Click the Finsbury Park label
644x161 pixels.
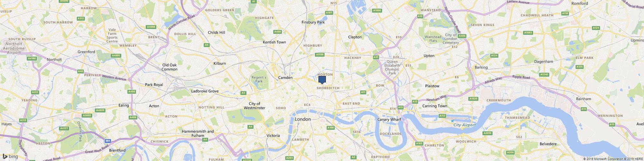[x=313, y=22]
